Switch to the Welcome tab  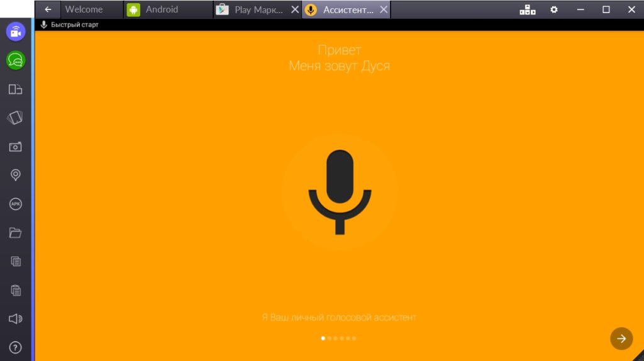point(84,9)
